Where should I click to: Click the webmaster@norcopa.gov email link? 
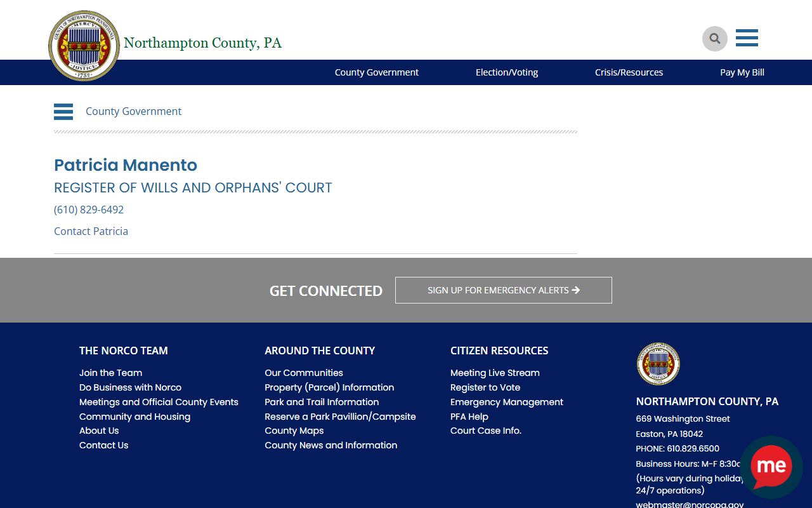pos(690,505)
